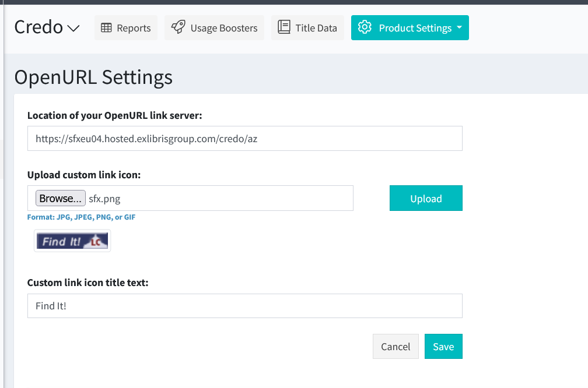Go to the Usage Boosters label
The height and width of the screenshot is (388, 588).
point(224,28)
